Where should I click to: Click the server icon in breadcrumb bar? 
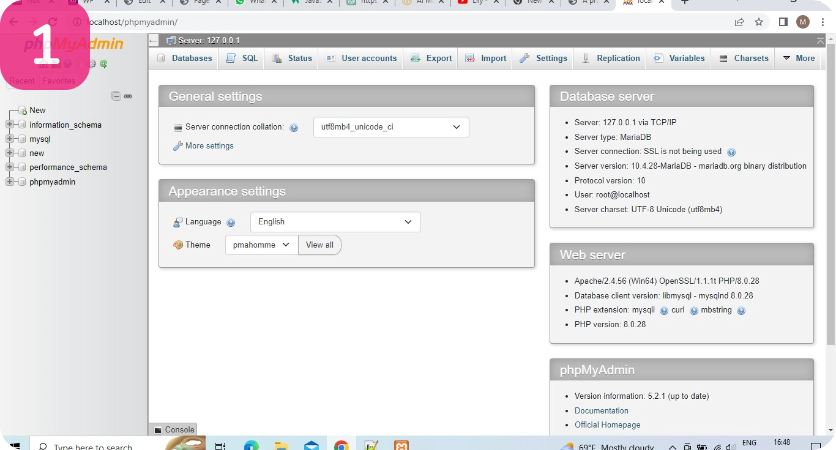[x=171, y=41]
